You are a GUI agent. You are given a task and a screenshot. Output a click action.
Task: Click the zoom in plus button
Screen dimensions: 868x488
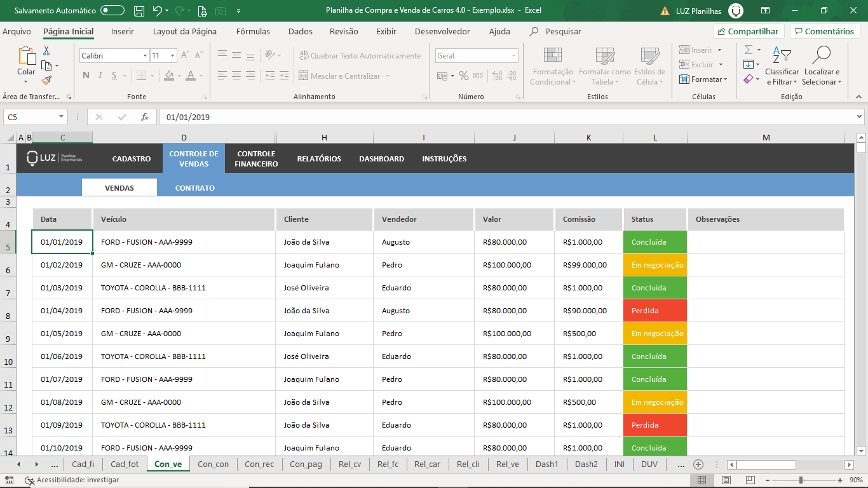pyautogui.click(x=840, y=480)
